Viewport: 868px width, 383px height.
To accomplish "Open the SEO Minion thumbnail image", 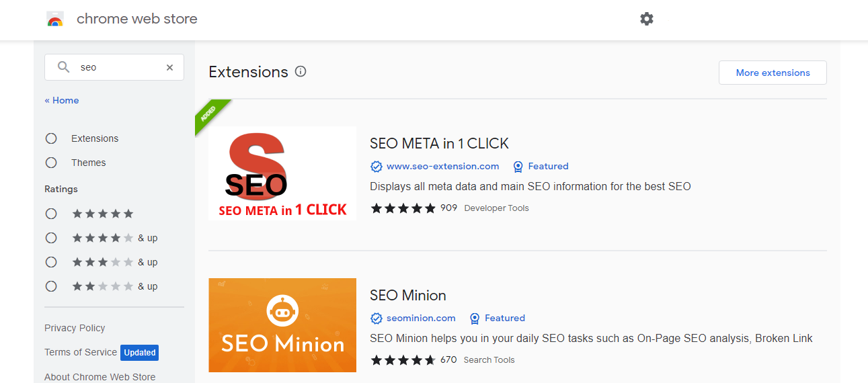I will tap(282, 325).
